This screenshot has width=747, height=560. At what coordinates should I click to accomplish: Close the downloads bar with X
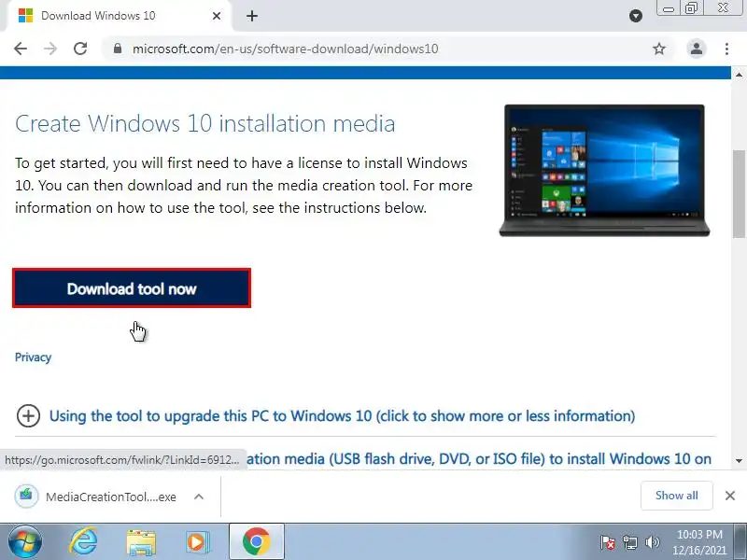point(730,496)
